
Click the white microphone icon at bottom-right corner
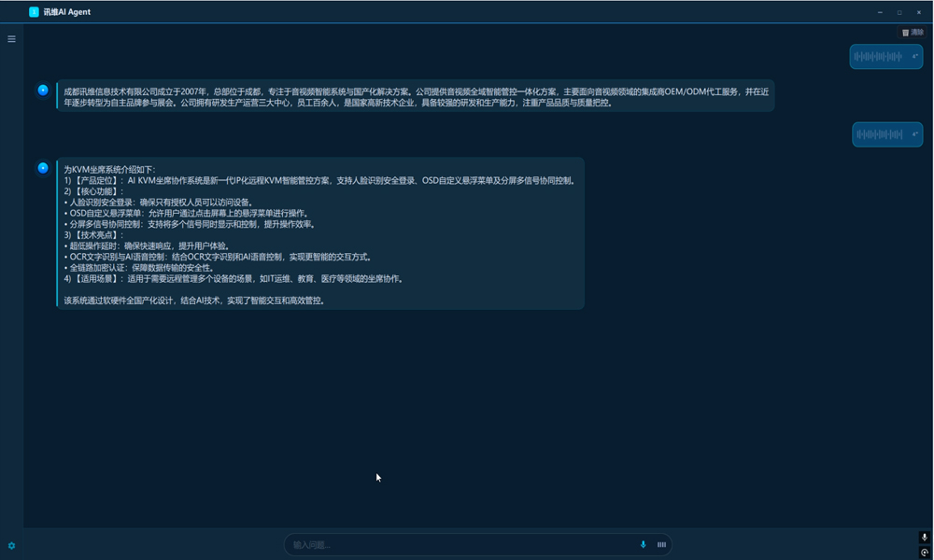click(925, 537)
